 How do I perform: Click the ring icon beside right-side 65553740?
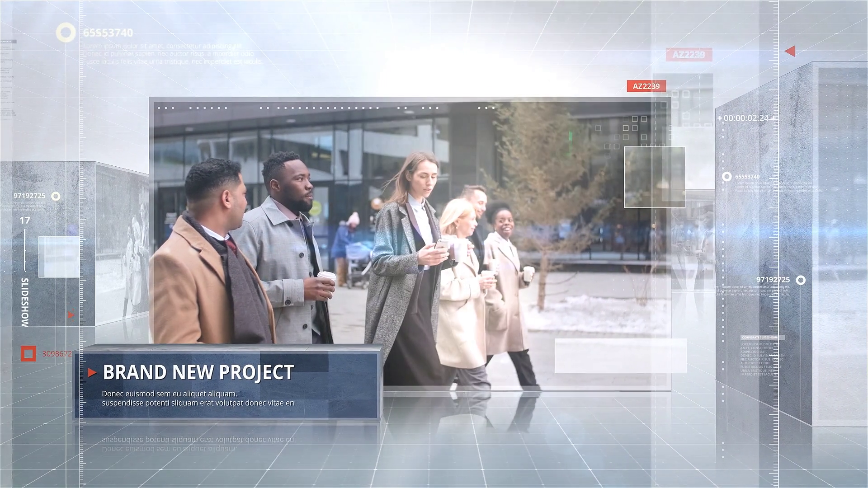[x=726, y=177]
